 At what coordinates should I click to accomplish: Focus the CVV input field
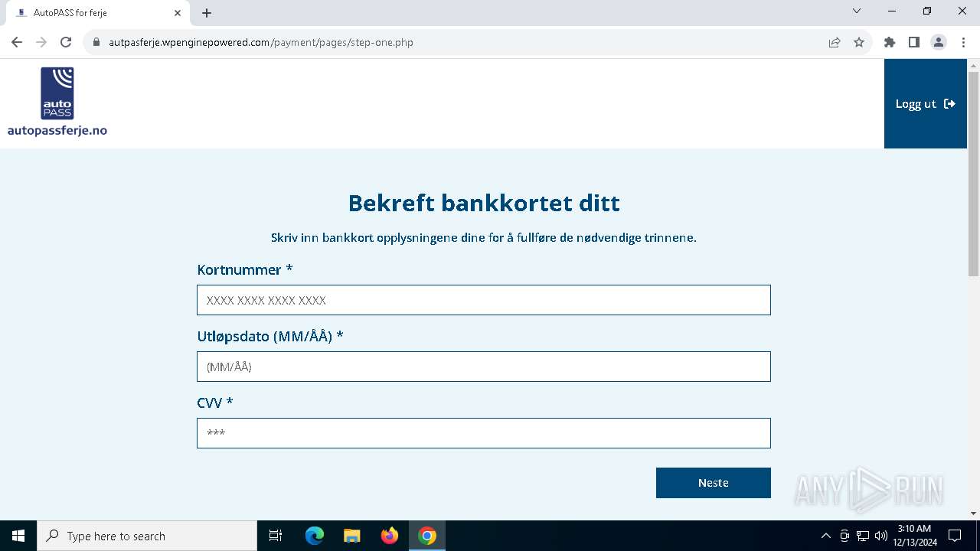click(484, 433)
